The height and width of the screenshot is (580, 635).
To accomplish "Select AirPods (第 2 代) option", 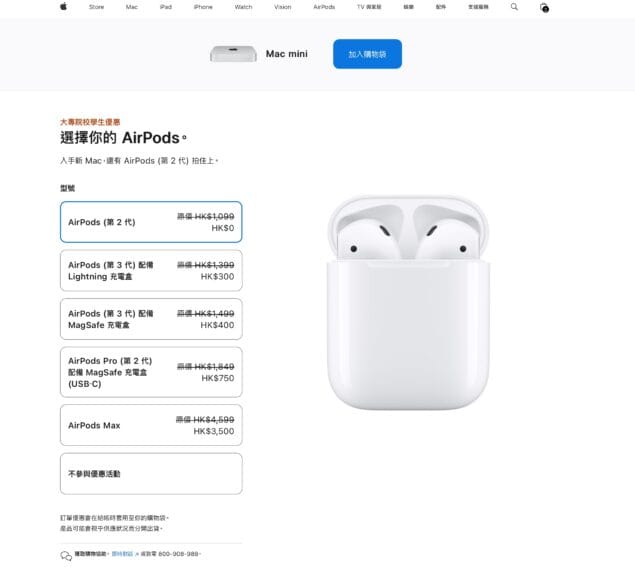I will tap(151, 222).
